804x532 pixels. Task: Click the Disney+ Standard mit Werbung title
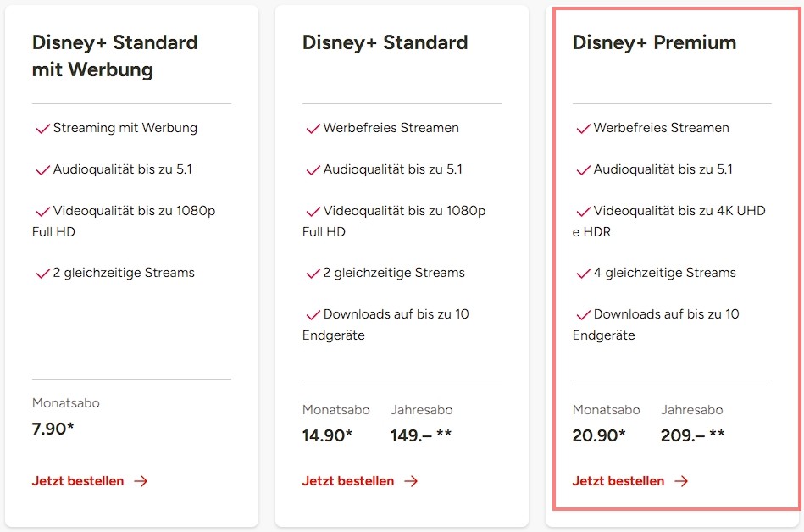coord(114,56)
